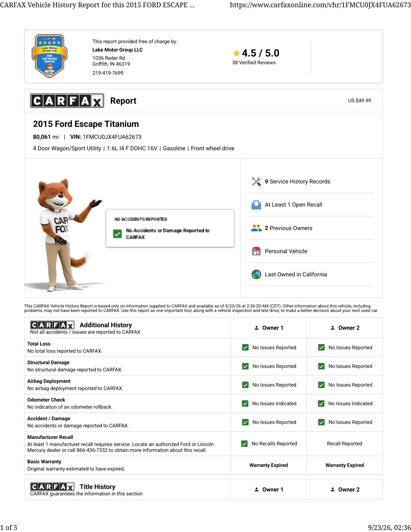
Task: Click Structural Damage check for Owner 2
Action: [321, 366]
